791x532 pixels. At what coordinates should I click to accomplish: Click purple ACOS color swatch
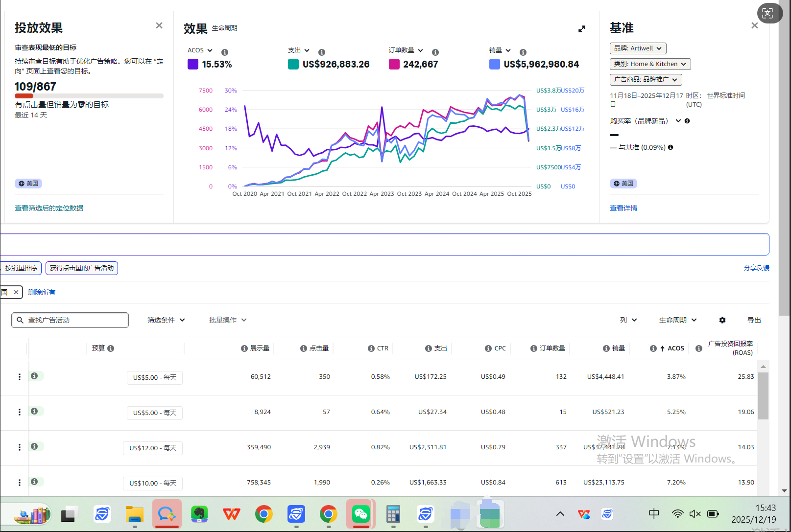(x=193, y=64)
